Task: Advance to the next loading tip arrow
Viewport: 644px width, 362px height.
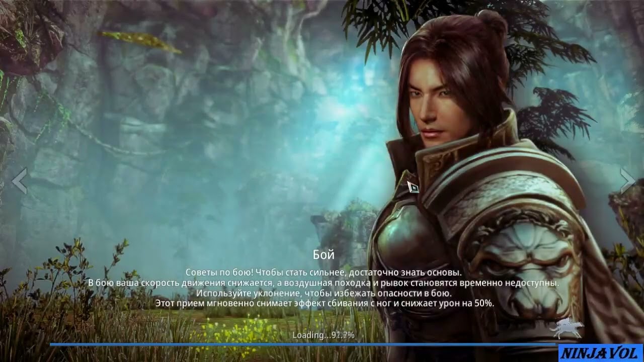Action: (x=627, y=181)
